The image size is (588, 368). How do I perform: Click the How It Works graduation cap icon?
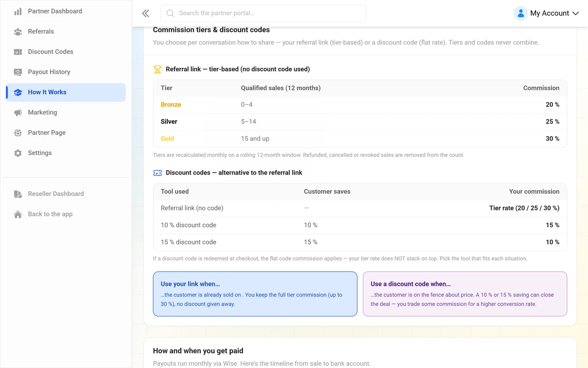(x=18, y=92)
